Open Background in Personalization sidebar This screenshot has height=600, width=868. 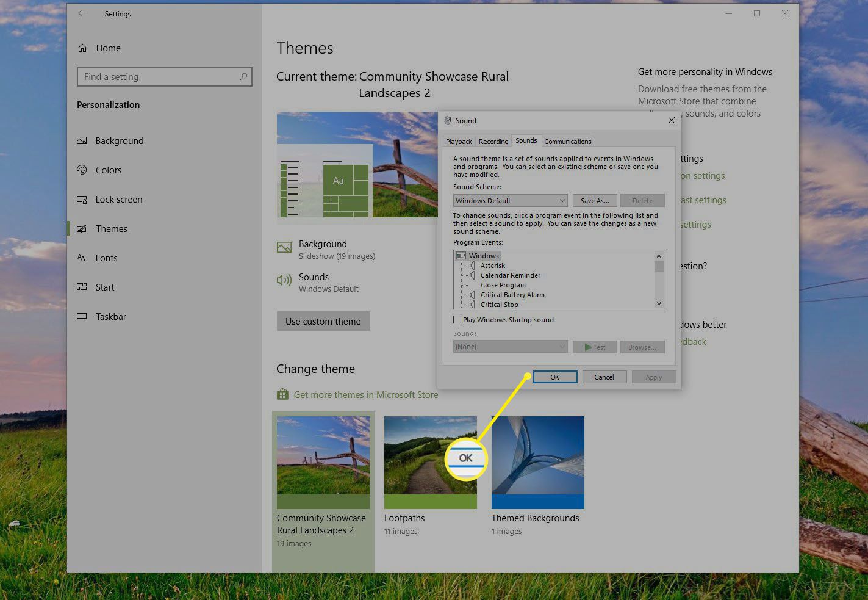click(x=120, y=141)
